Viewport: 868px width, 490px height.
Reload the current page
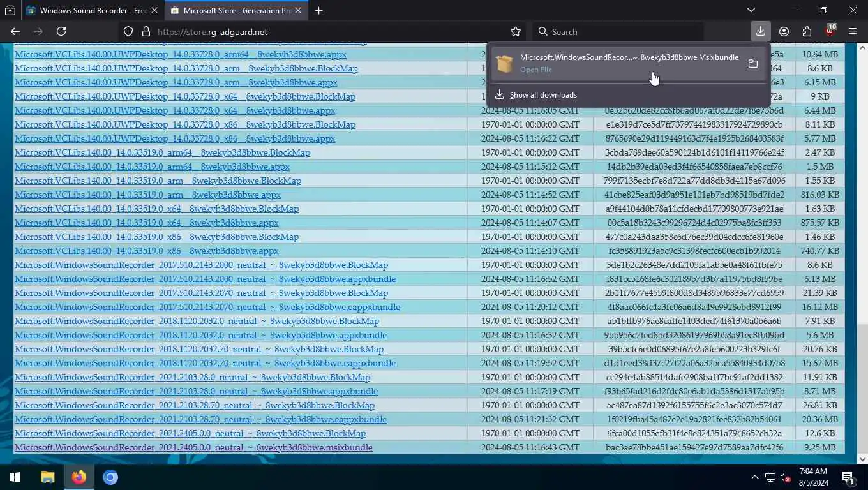click(61, 31)
